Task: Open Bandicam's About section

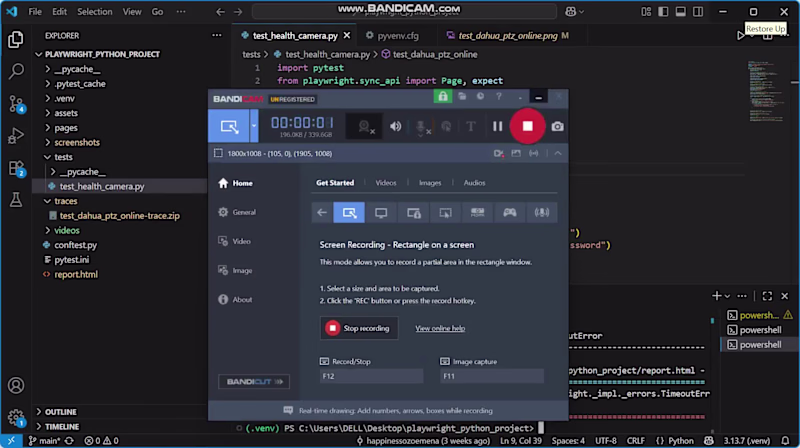Action: click(236, 300)
